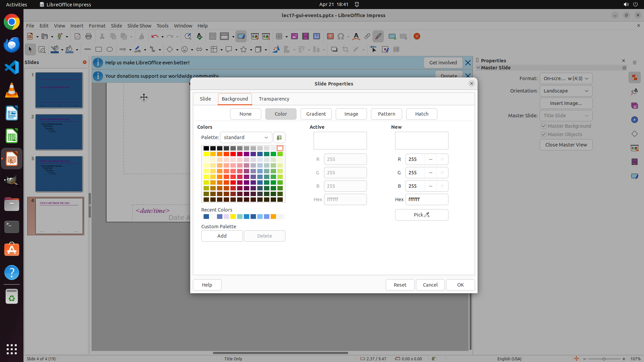Click the Close Master View button
644x362 pixels.
coord(566,145)
